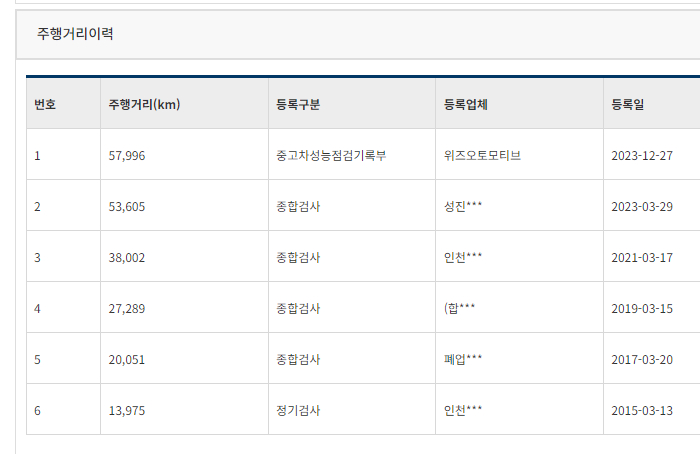The image size is (700, 454).
Task: Click the 2021-03-17 registration date
Action: pos(642,258)
